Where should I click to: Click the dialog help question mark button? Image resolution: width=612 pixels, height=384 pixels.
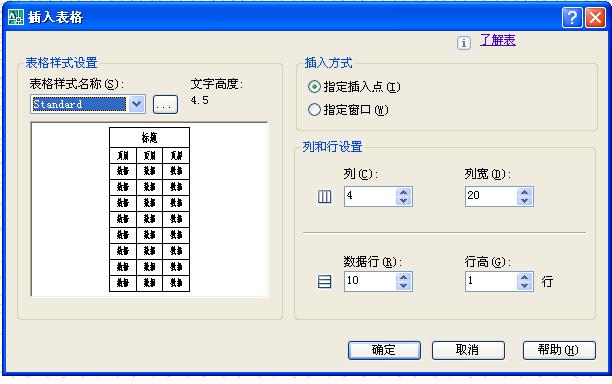click(572, 18)
